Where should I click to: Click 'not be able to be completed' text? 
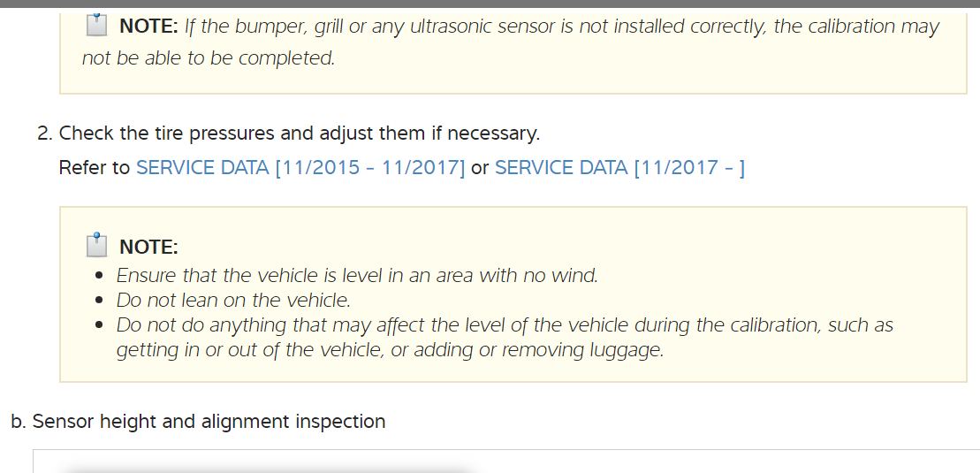coord(209,59)
